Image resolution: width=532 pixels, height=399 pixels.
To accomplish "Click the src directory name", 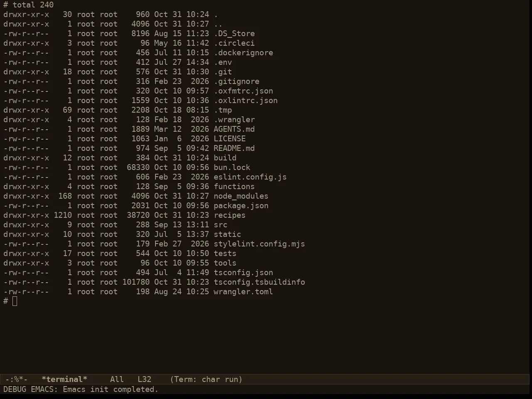I will coord(220,225).
